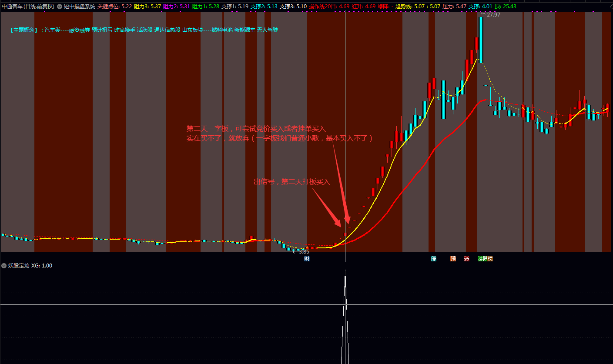Click the 3.85 low price label
This screenshot has height=364, width=613.
[304, 251]
